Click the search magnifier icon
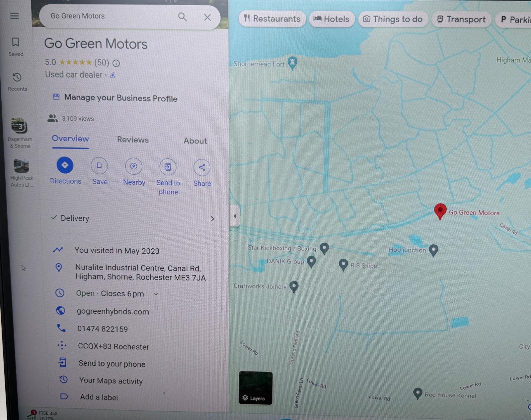Image resolution: width=531 pixels, height=420 pixels. point(182,17)
